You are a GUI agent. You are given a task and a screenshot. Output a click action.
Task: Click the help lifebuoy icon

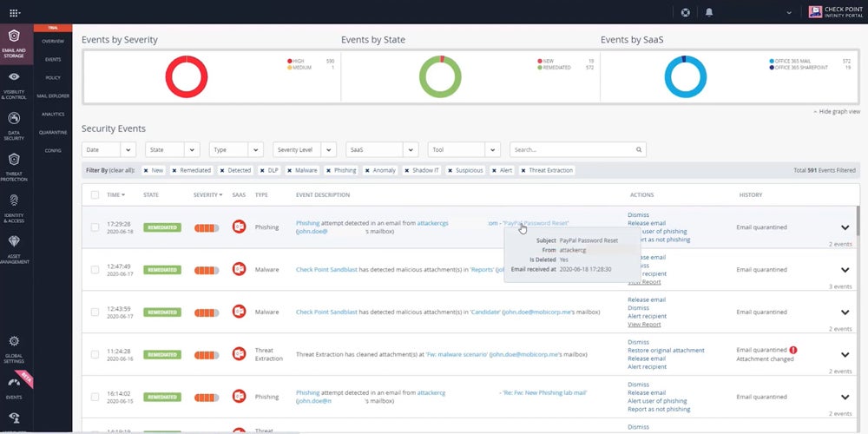686,12
